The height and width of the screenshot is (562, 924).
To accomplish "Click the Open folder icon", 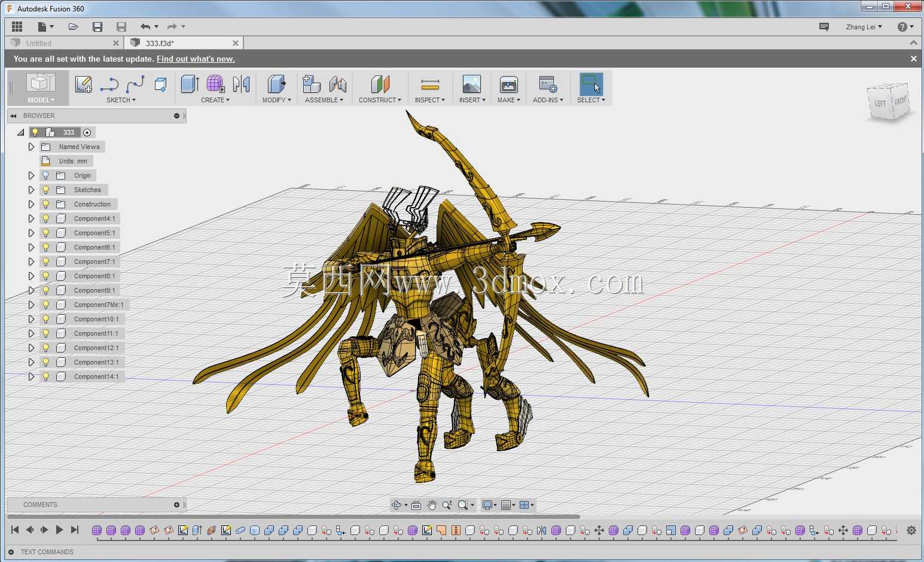I will [73, 26].
